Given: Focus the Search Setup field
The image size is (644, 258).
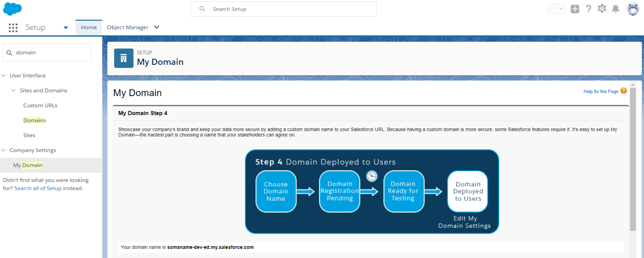Looking at the screenshot, I should [x=283, y=9].
